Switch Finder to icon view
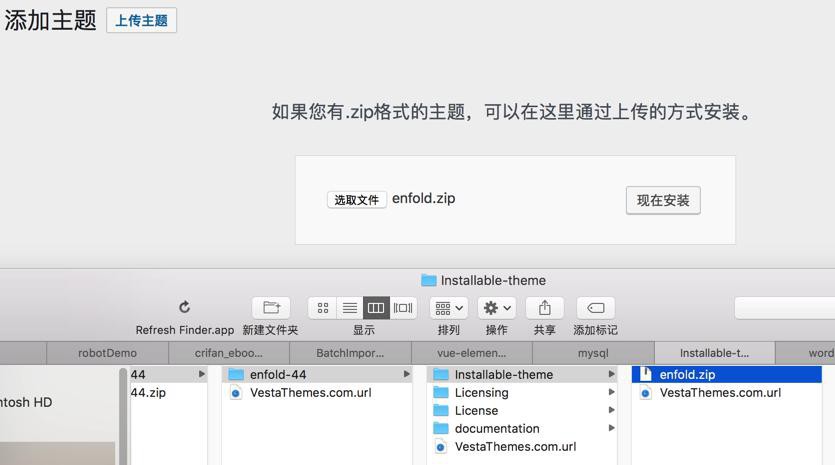835x465 pixels. 323,308
